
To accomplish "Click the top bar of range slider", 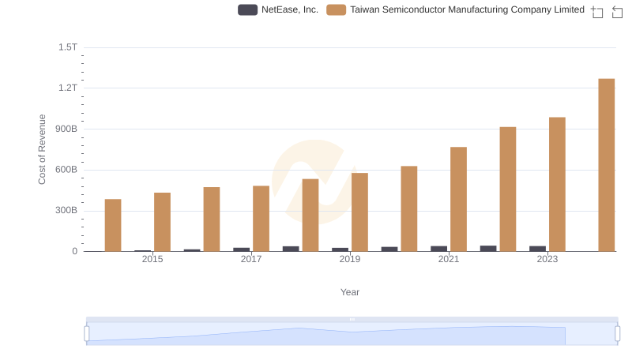I will 352,319.
